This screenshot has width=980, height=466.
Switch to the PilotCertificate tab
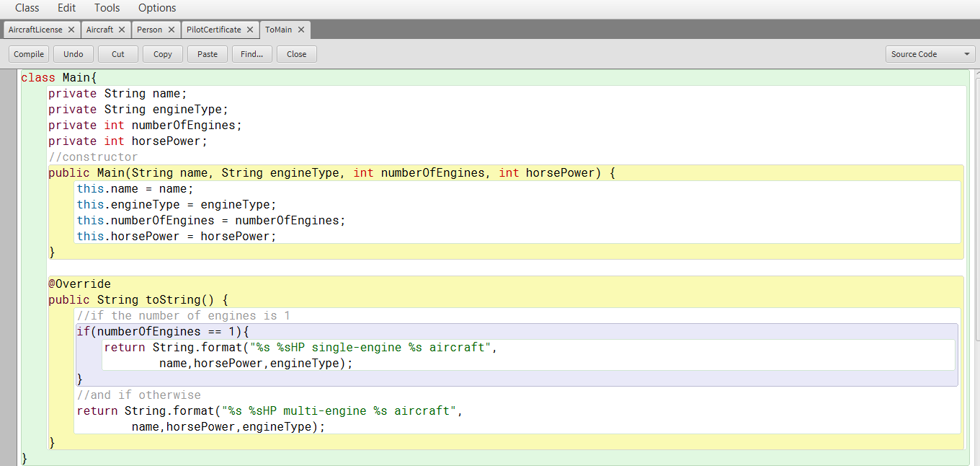213,30
